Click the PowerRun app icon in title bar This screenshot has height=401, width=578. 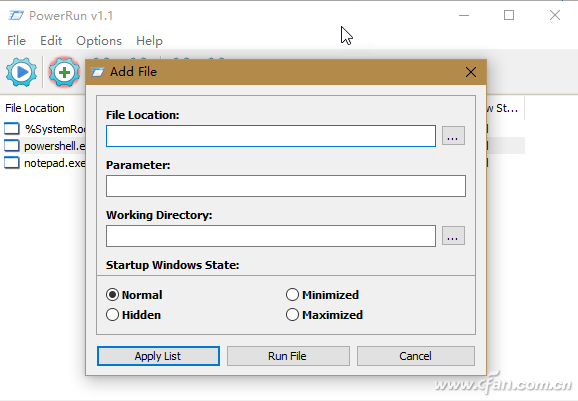[16, 15]
